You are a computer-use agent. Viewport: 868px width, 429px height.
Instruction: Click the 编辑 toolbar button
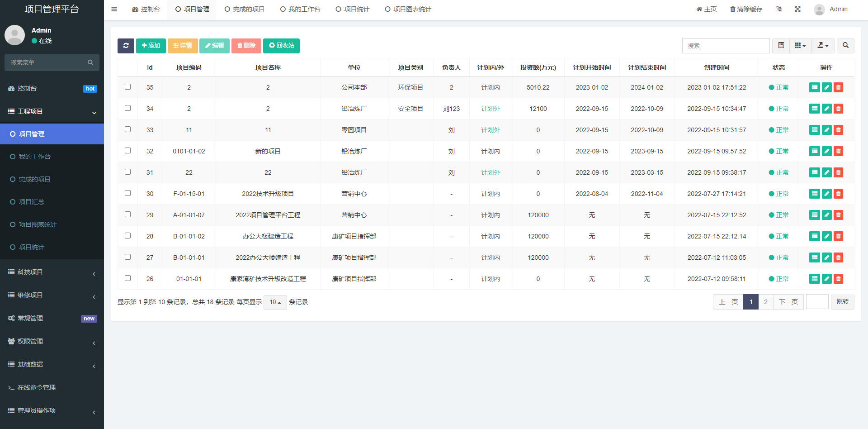click(x=215, y=46)
